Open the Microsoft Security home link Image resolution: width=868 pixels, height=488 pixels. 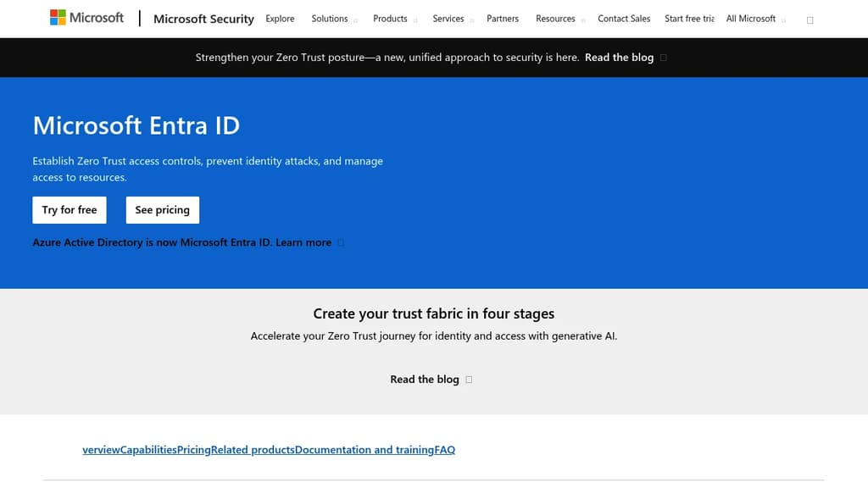(x=203, y=19)
